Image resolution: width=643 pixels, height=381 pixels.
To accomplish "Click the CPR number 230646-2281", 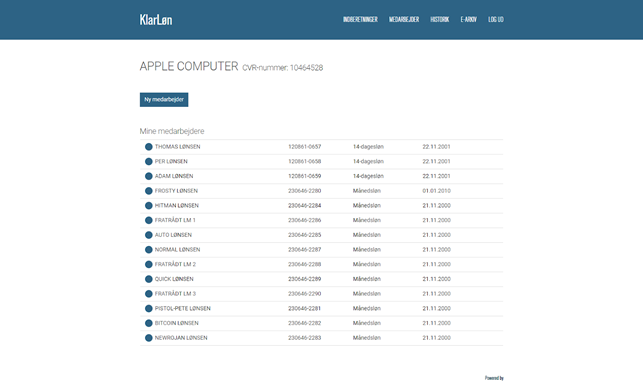I will [305, 308].
